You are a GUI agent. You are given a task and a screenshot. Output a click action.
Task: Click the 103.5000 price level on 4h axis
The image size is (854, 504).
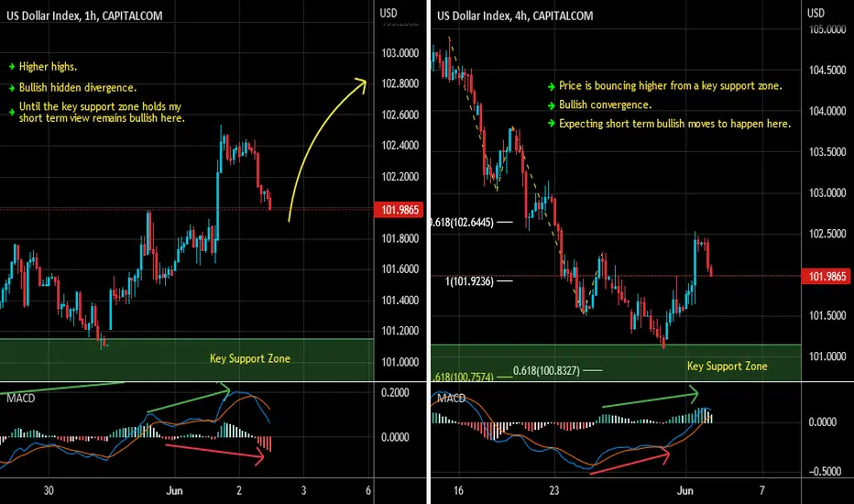(827, 152)
